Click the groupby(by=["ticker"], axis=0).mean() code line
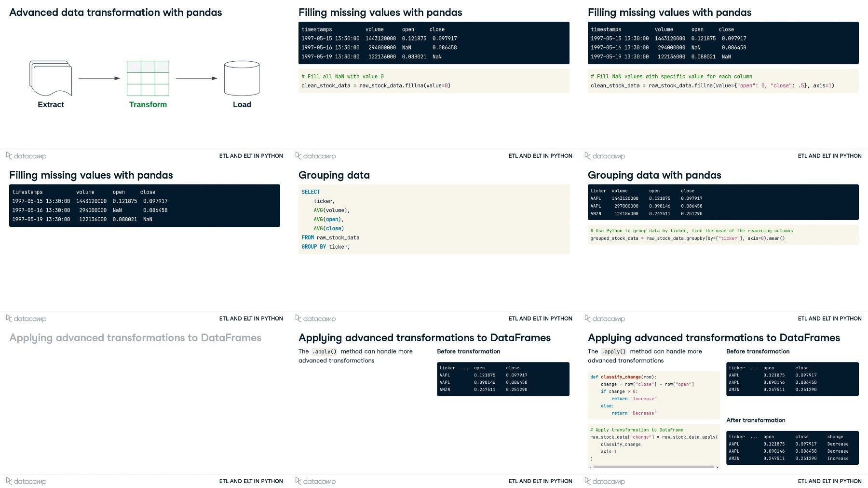Image resolution: width=868 pixels, height=488 pixels. (x=687, y=238)
